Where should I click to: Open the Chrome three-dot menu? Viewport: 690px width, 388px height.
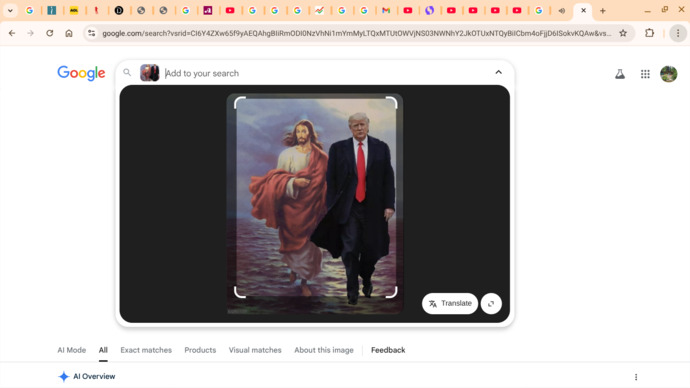coord(678,33)
